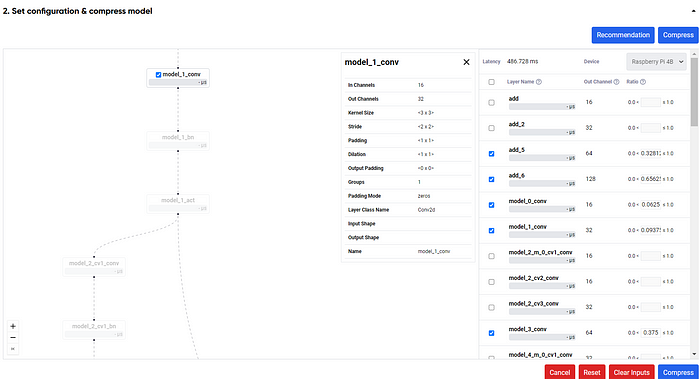Uncheck the model_0_conv layer checkbox

[492, 205]
